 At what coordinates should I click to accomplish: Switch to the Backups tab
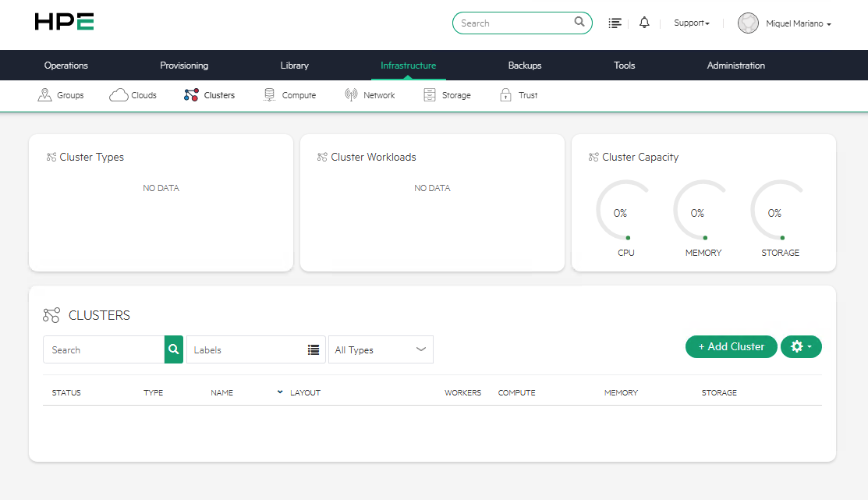pyautogui.click(x=524, y=66)
